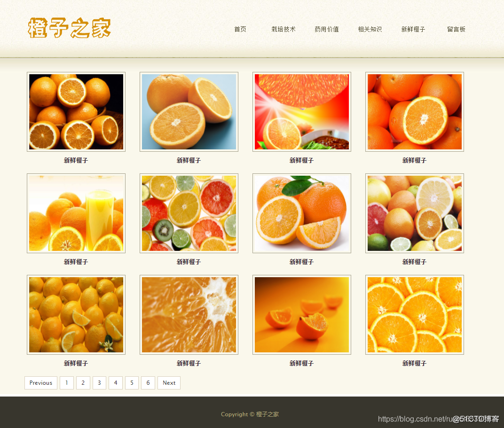Open the 新鲜橙子 navigation link

[413, 29]
